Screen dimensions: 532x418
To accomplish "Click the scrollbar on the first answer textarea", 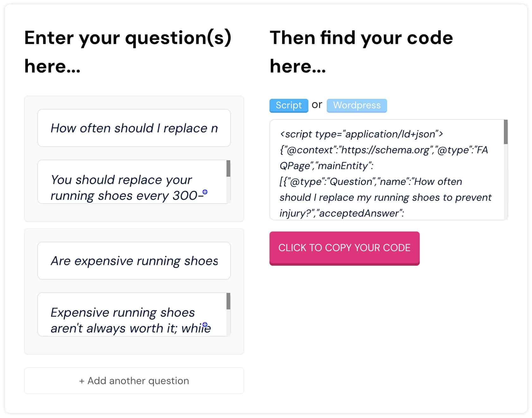I will pyautogui.click(x=228, y=168).
